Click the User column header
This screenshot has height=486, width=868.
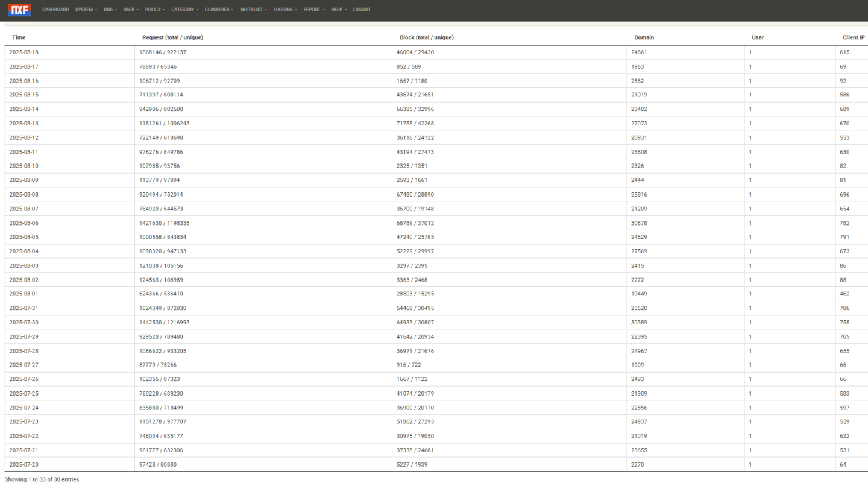point(758,37)
